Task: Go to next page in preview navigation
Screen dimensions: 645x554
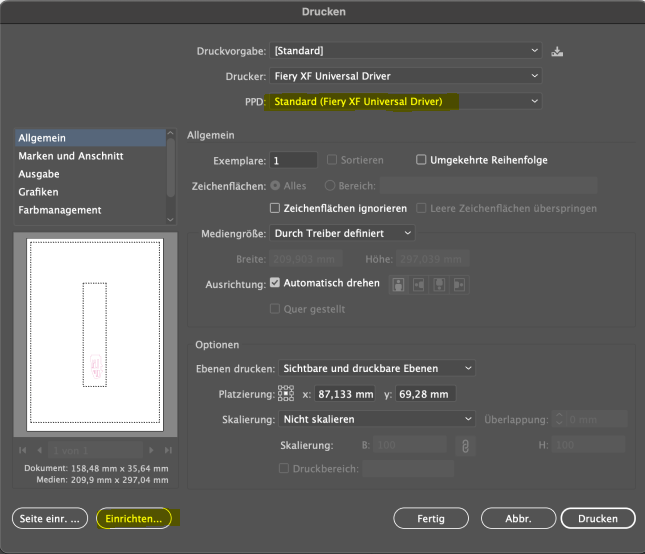Action: (151, 450)
